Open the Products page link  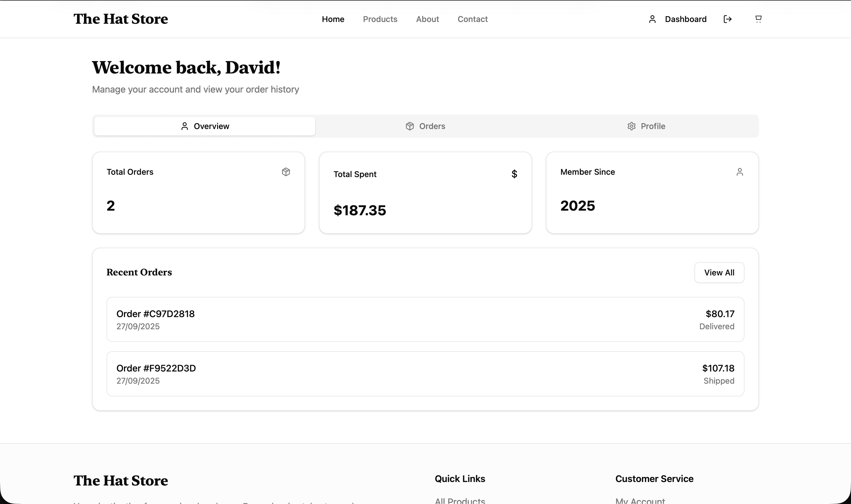380,19
